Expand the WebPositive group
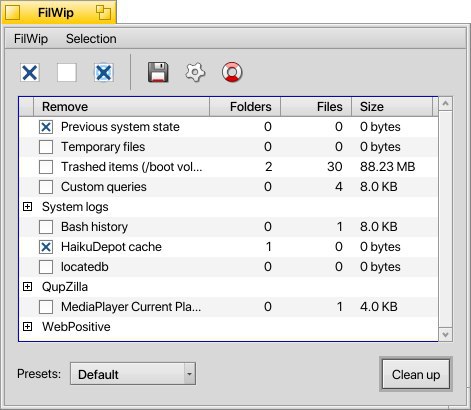Screen dimensions: 471x410 pos(28,327)
